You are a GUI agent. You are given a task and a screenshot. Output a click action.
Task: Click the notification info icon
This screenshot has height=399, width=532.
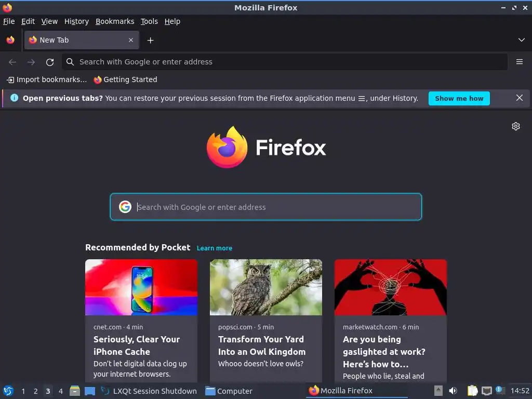(14, 98)
